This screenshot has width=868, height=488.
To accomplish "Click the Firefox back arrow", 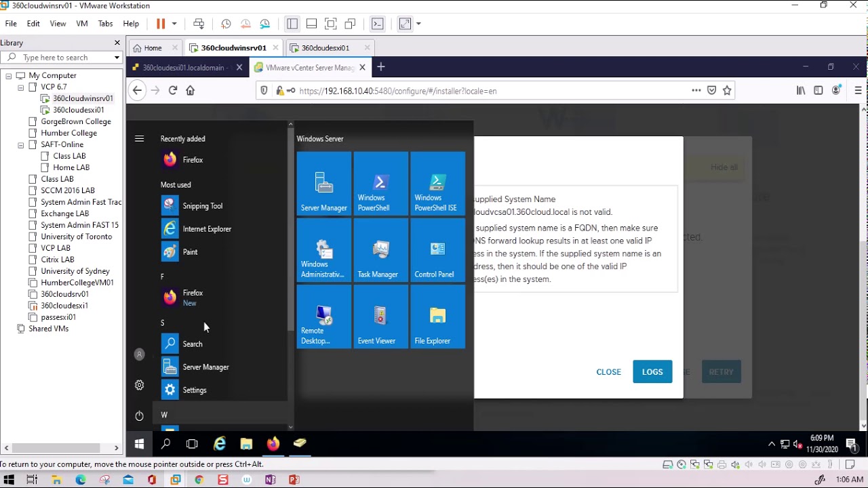I will [137, 90].
